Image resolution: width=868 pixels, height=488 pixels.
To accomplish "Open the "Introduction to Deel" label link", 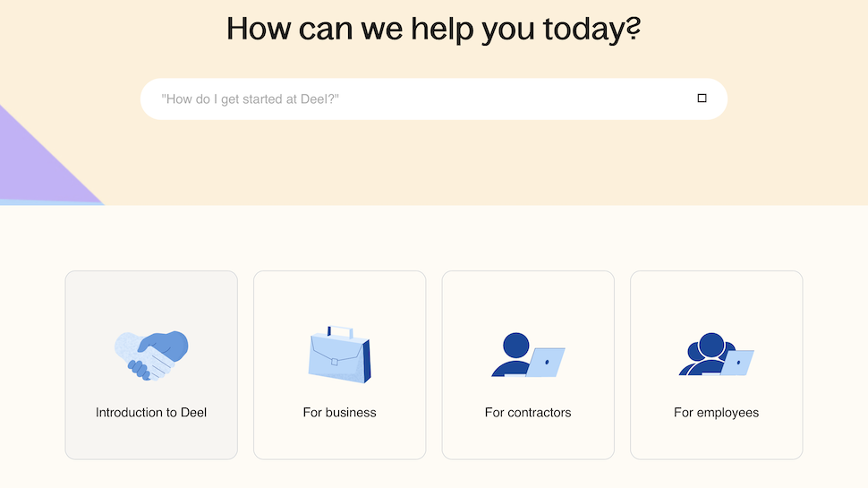I will pos(151,413).
